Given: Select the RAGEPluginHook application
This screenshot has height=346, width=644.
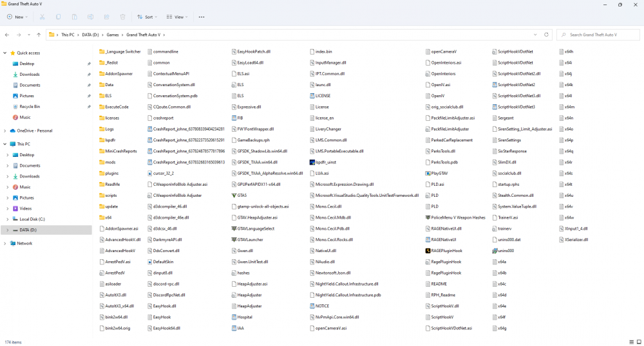Looking at the screenshot, I should (444, 251).
